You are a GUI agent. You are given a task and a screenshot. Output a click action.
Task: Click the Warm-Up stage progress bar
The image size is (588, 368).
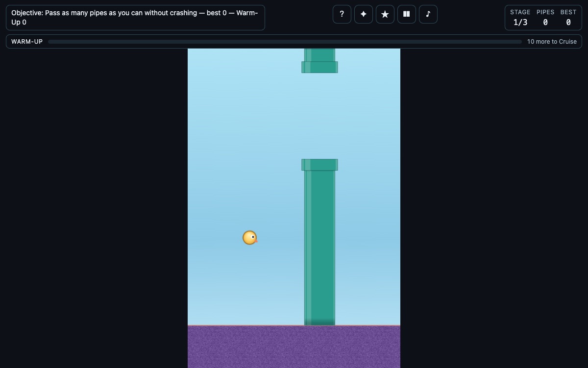pos(285,42)
